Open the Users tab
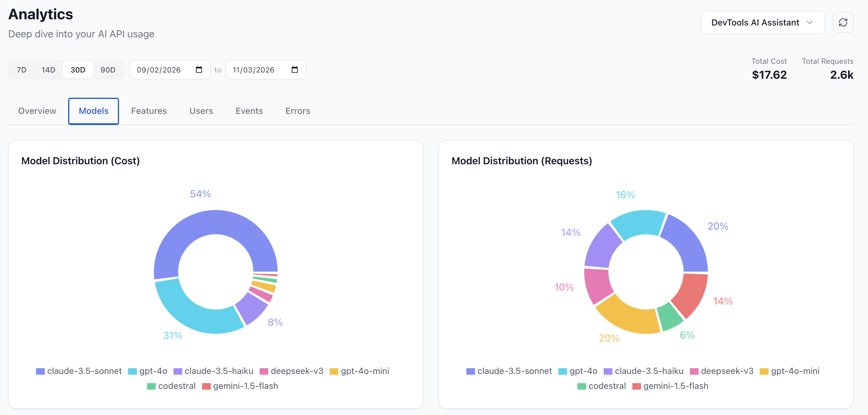The width and height of the screenshot is (868, 415). pos(201,111)
